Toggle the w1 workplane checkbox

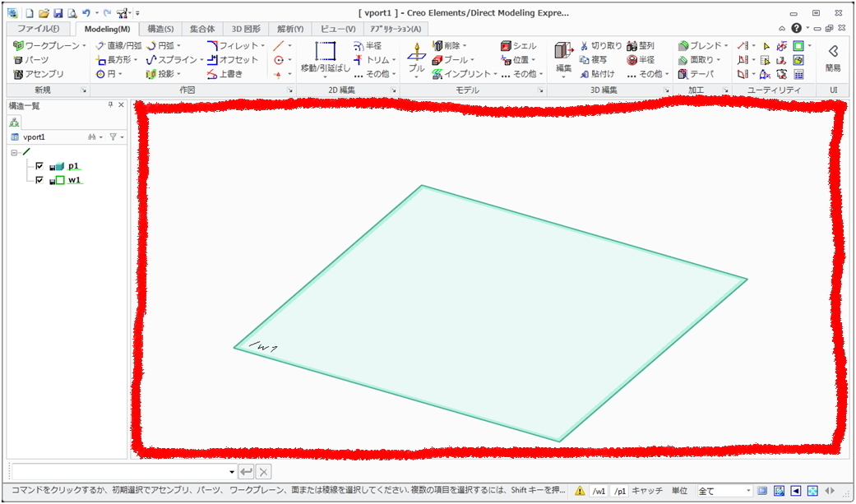point(39,180)
